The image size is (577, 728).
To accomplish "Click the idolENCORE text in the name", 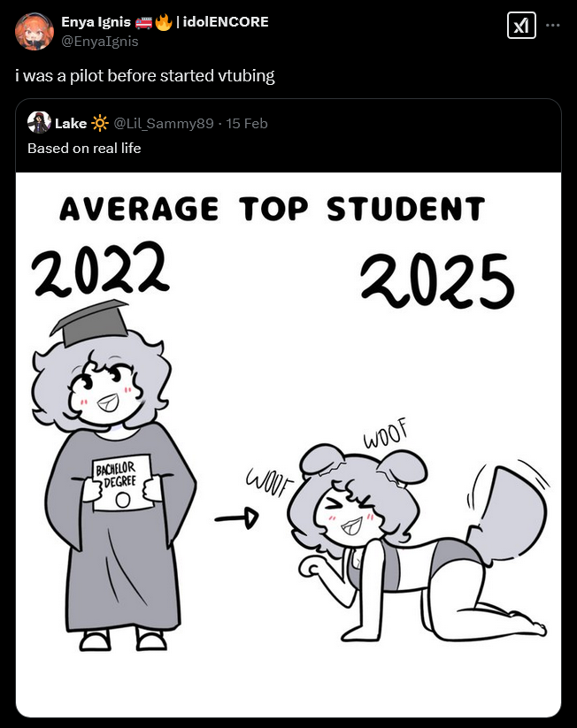I will [x=225, y=22].
